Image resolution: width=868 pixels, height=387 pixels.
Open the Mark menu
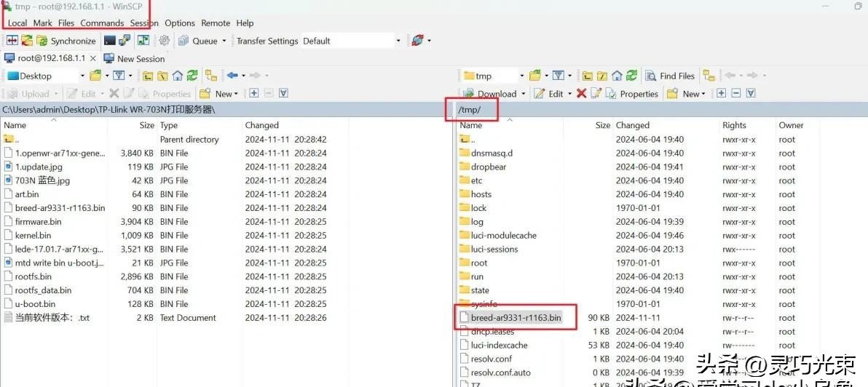(x=43, y=23)
